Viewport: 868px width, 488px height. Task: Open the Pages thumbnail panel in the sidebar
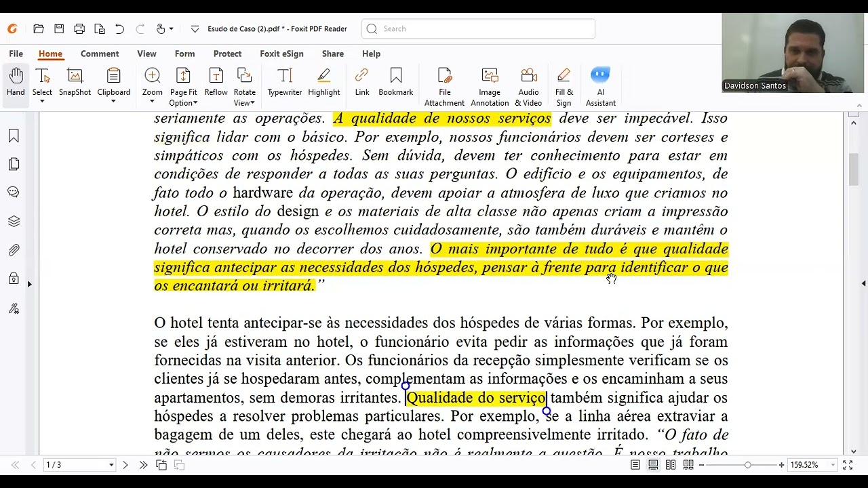pyautogui.click(x=14, y=165)
